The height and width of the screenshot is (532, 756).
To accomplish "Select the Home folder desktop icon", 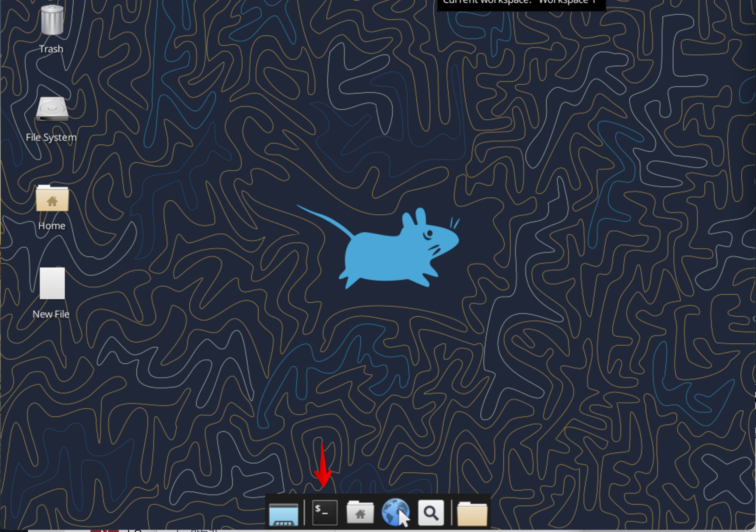I will point(52,199).
